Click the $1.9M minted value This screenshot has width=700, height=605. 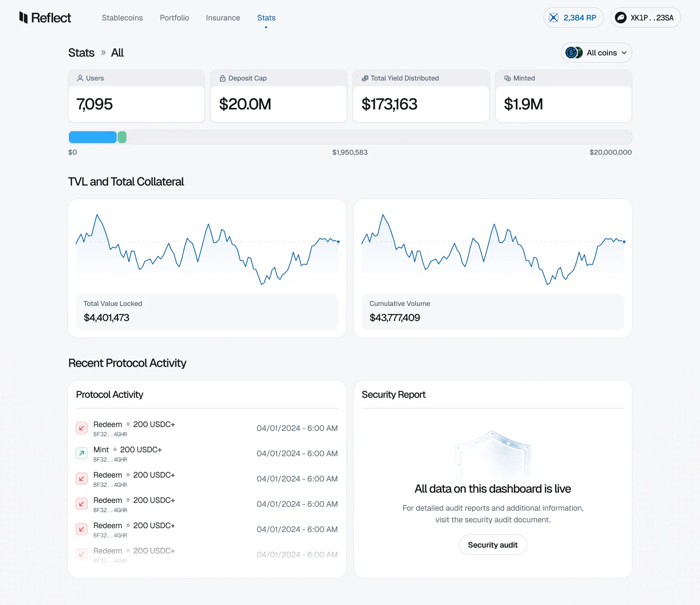pyautogui.click(x=524, y=104)
